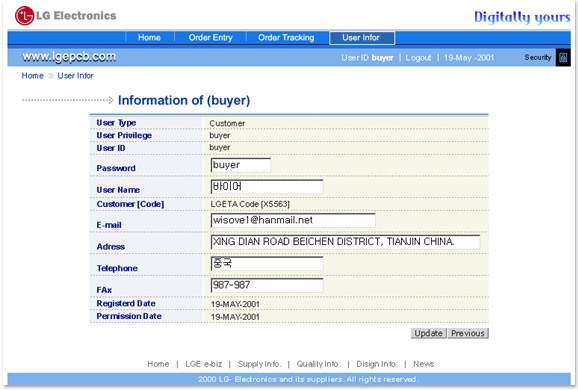Go to the Disign Info. footer link
The width and height of the screenshot is (578, 390).
[377, 364]
